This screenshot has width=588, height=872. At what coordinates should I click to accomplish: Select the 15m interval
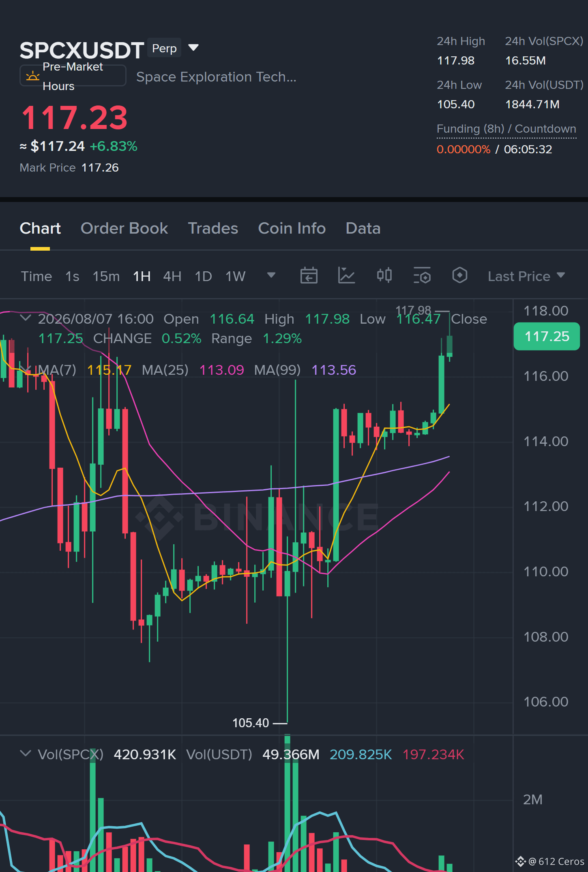pos(106,276)
